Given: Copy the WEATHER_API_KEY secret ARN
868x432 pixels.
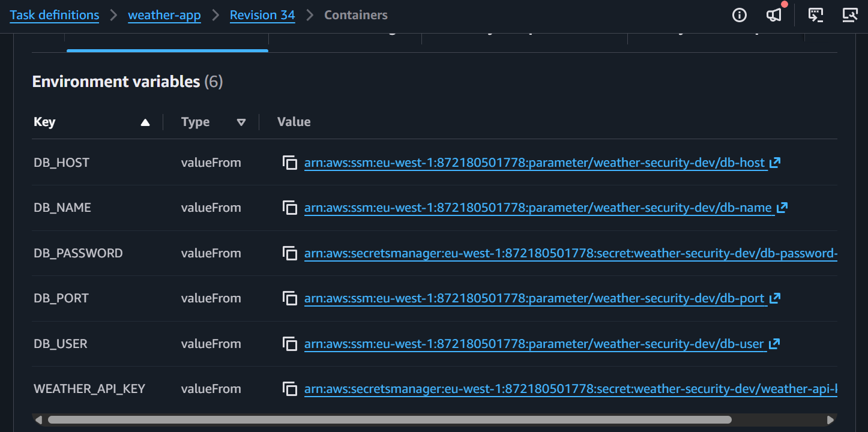Looking at the screenshot, I should point(290,389).
